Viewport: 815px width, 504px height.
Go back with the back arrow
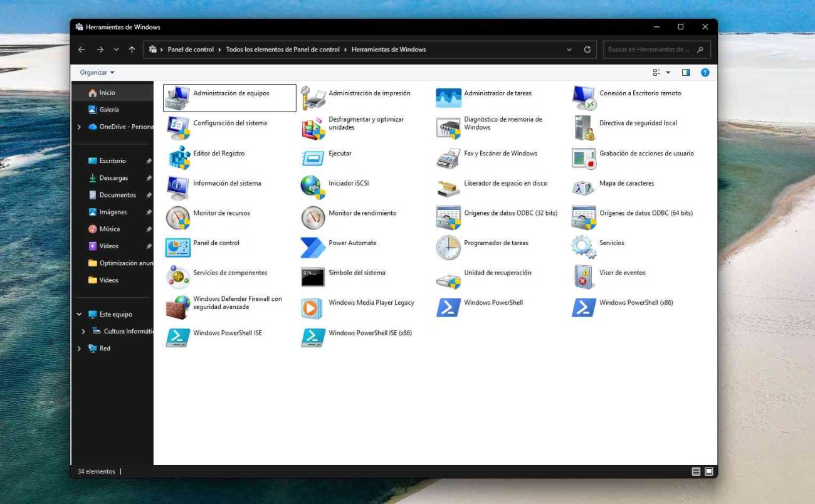tap(81, 50)
